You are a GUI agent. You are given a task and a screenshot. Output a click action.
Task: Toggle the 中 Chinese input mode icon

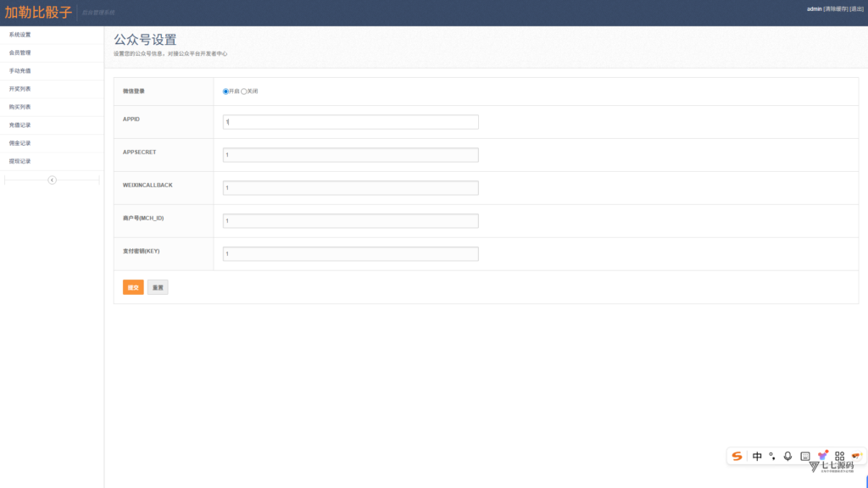[757, 456]
